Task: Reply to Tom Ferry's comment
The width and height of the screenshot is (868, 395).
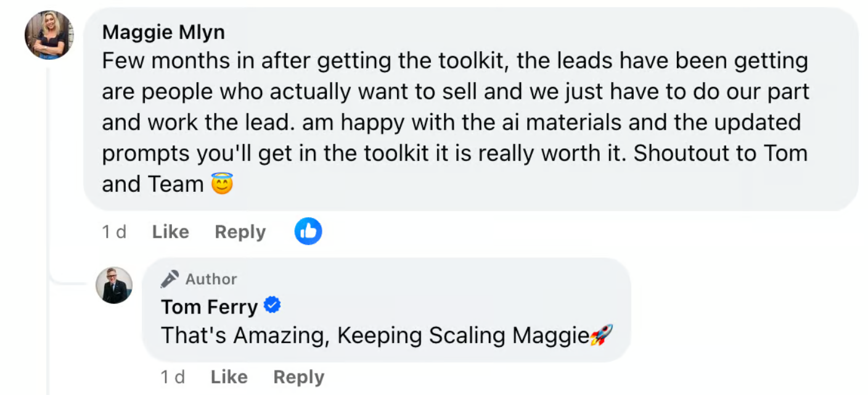Action: tap(298, 377)
